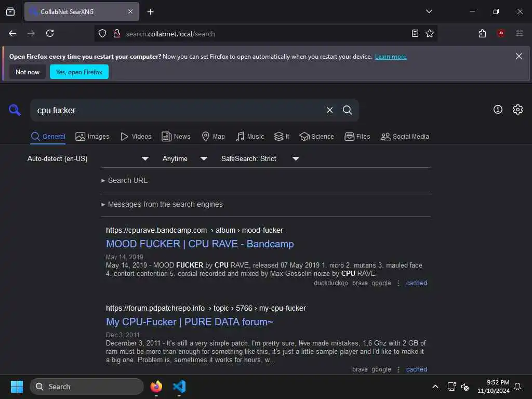Switch to Images search tab

point(92,137)
